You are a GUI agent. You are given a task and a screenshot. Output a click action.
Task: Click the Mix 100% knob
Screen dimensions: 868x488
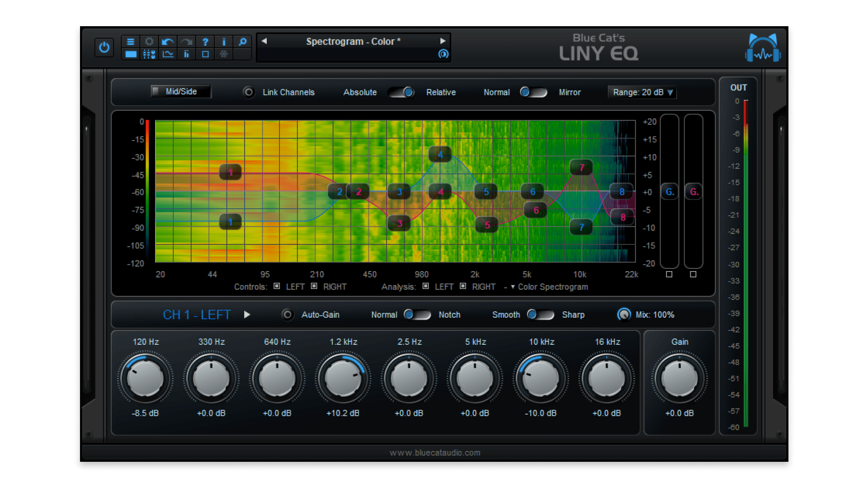(624, 314)
